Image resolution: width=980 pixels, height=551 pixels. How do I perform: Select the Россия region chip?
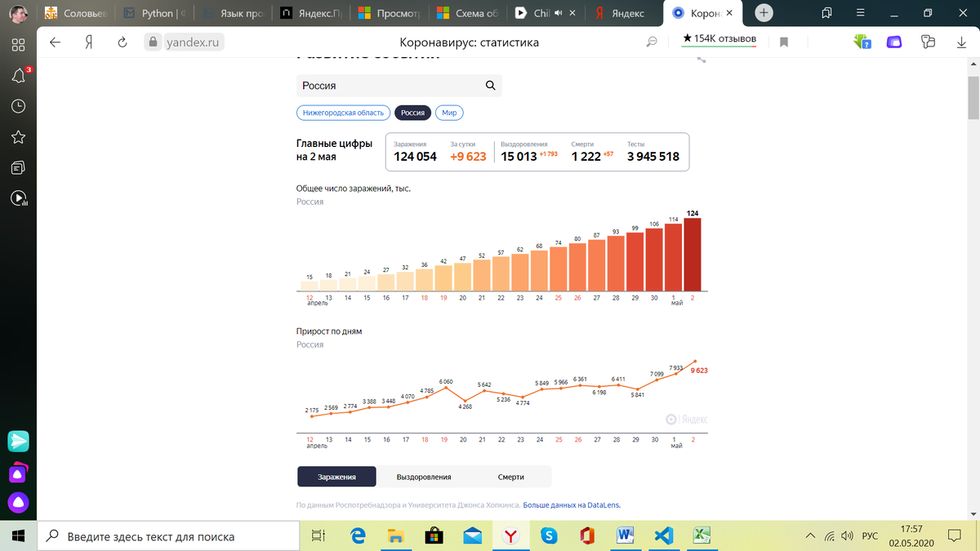[412, 113]
